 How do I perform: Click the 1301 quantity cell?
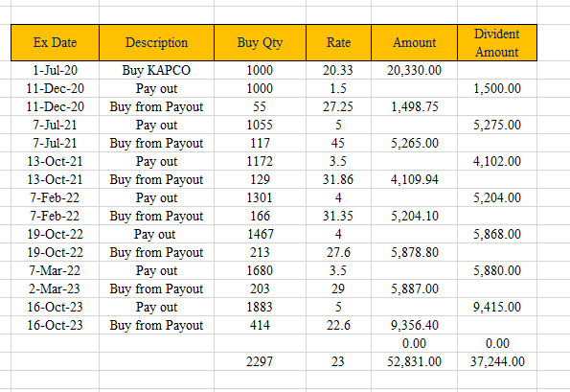(x=260, y=197)
